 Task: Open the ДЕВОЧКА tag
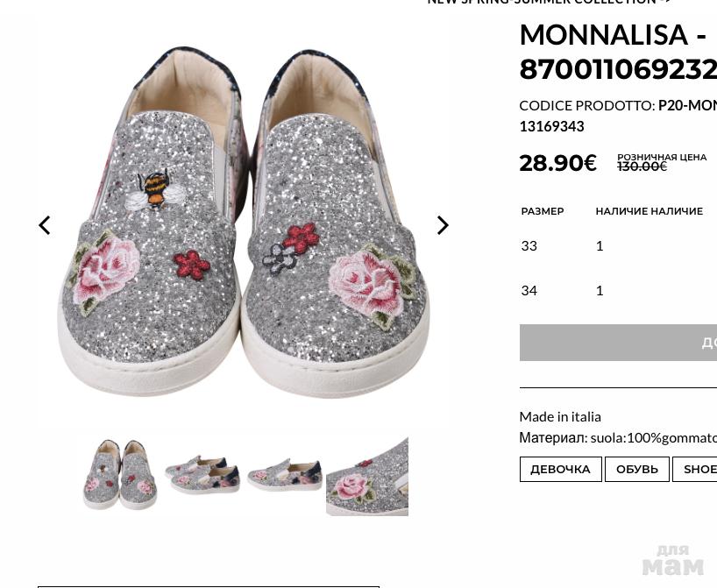click(560, 469)
